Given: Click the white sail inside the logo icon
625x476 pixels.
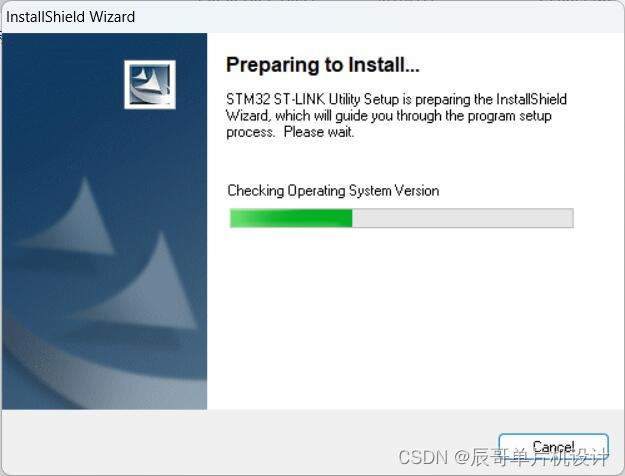Looking at the screenshot, I should pos(151,82).
